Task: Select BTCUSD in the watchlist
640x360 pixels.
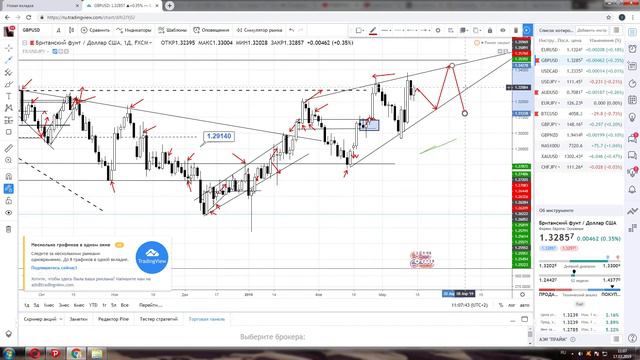Action: click(580, 113)
